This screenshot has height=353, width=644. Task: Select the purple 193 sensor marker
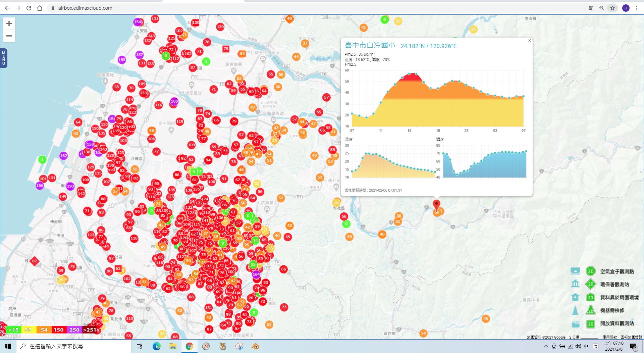(x=70, y=186)
